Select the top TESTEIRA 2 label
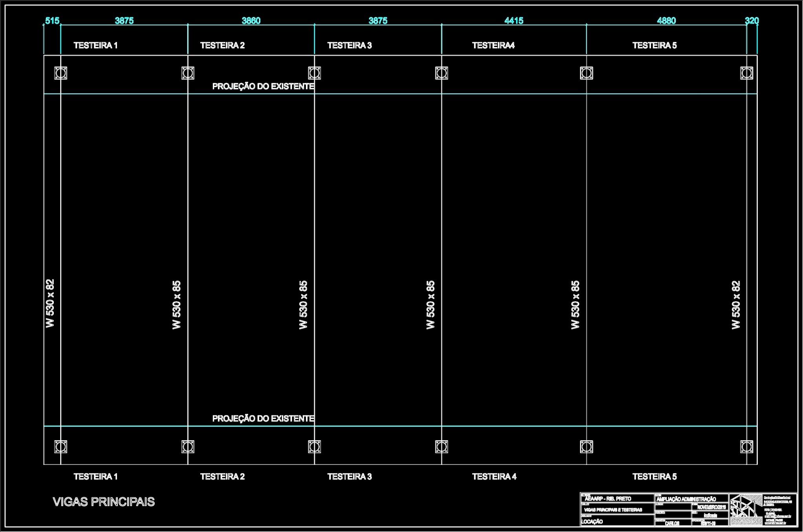The width and height of the screenshot is (803, 532). pyautogui.click(x=222, y=45)
